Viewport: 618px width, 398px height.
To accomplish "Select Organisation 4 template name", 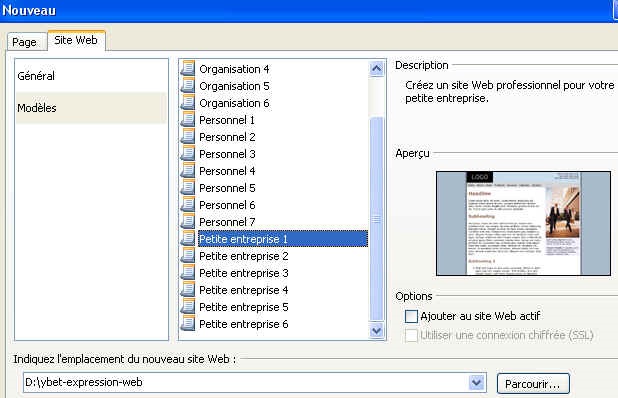I will (x=234, y=69).
